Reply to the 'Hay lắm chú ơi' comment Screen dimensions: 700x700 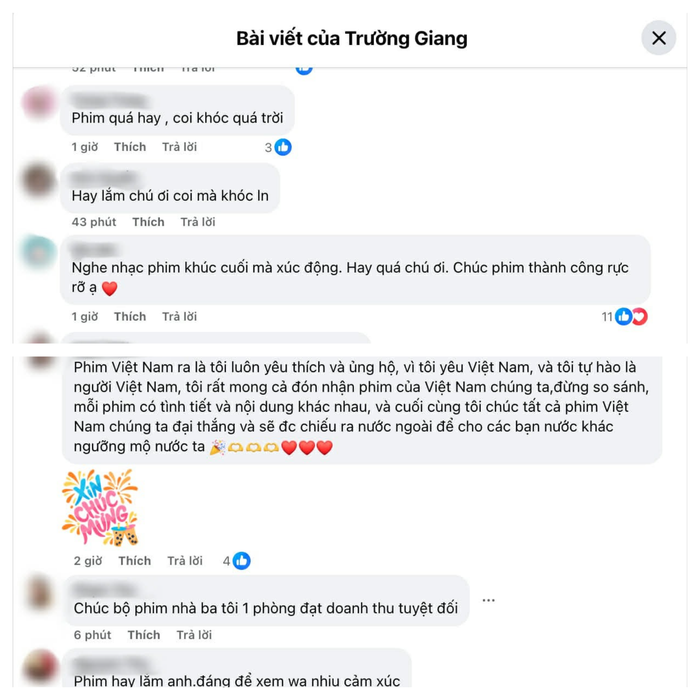(x=198, y=222)
